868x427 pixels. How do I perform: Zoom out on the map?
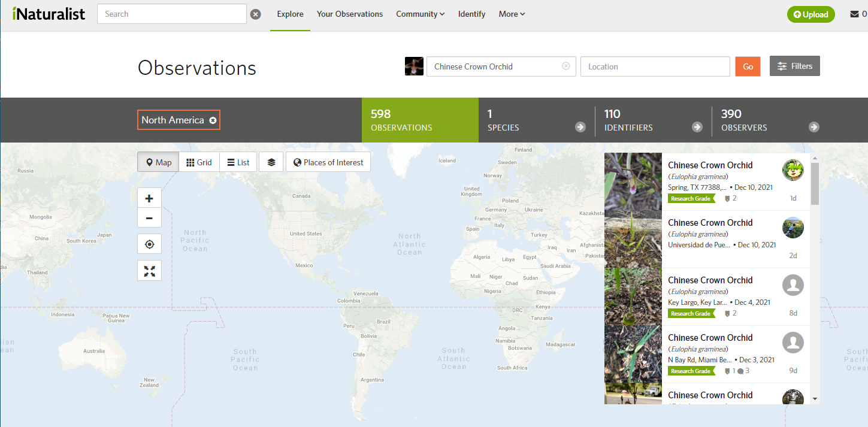(x=149, y=218)
